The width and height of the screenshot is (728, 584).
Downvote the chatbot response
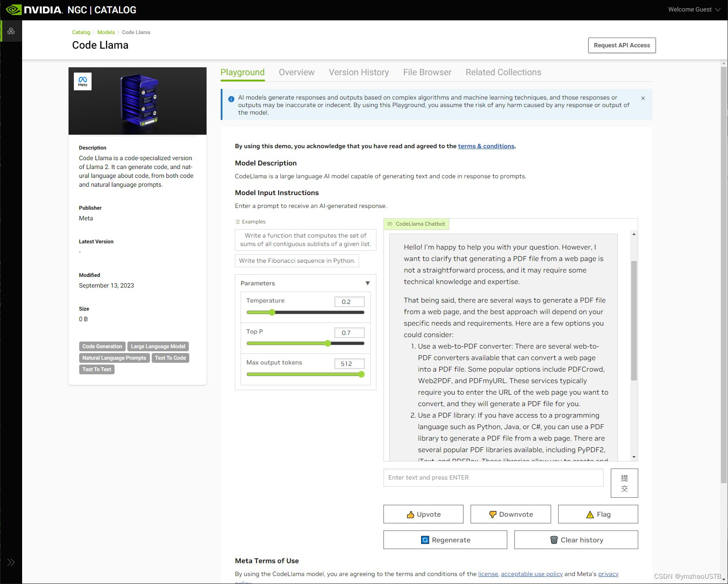point(510,514)
